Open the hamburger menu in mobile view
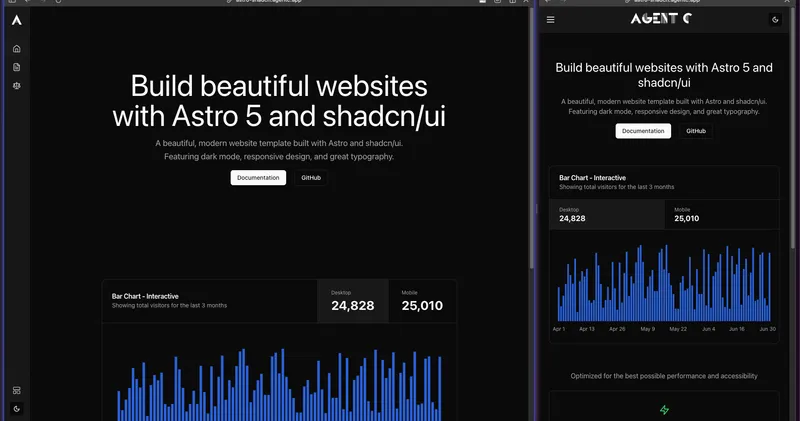Image resolution: width=800 pixels, height=421 pixels. pos(550,19)
